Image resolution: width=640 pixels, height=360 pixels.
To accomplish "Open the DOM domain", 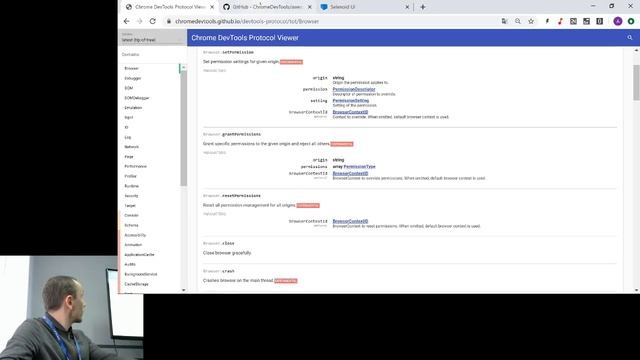I will pos(129,88).
